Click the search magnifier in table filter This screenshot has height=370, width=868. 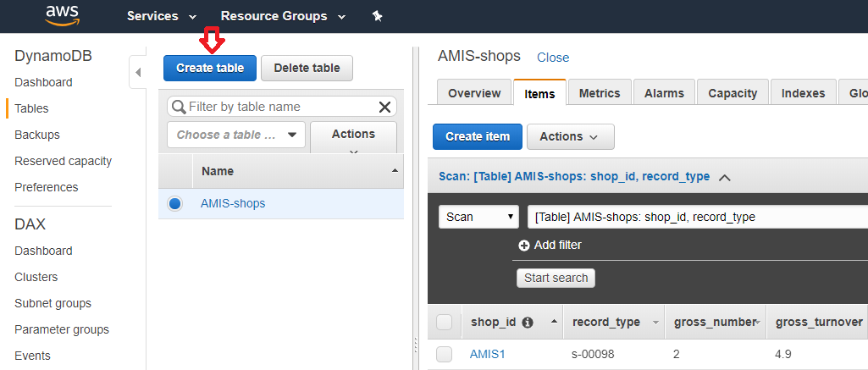178,107
